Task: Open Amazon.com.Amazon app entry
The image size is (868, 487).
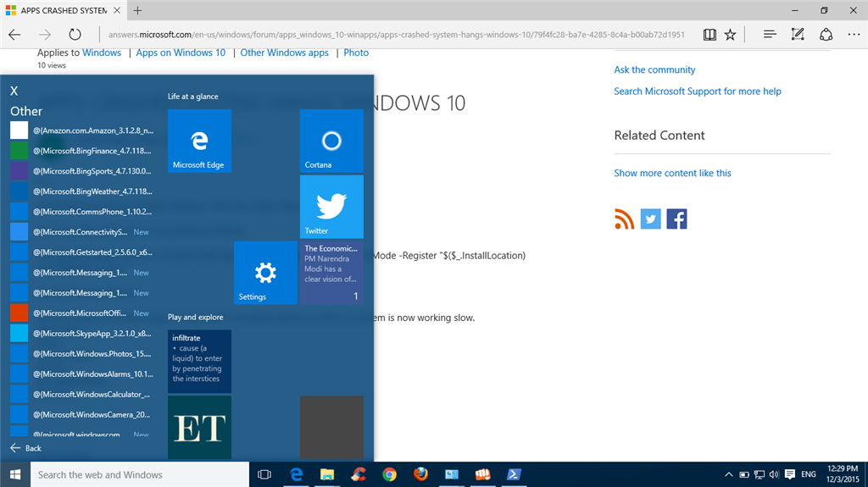Action: click(82, 130)
